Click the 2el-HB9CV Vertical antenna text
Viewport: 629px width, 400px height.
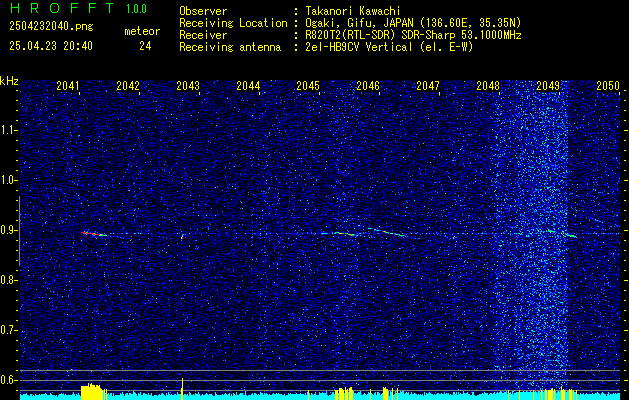[x=389, y=47]
